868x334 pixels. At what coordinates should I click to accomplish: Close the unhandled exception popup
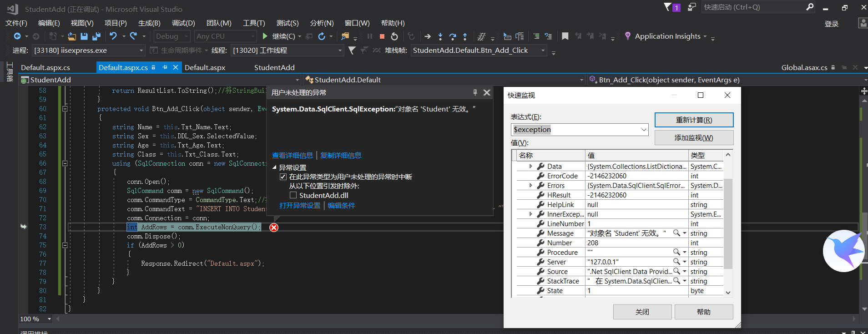pos(487,92)
